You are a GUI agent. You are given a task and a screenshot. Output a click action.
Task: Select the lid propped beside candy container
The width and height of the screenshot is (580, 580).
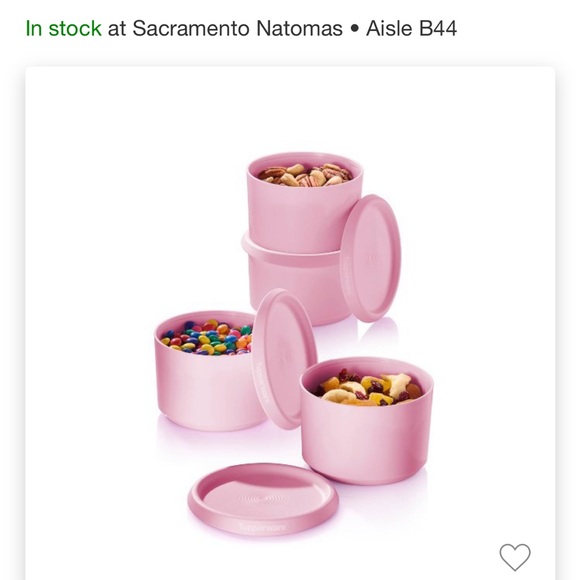284,359
